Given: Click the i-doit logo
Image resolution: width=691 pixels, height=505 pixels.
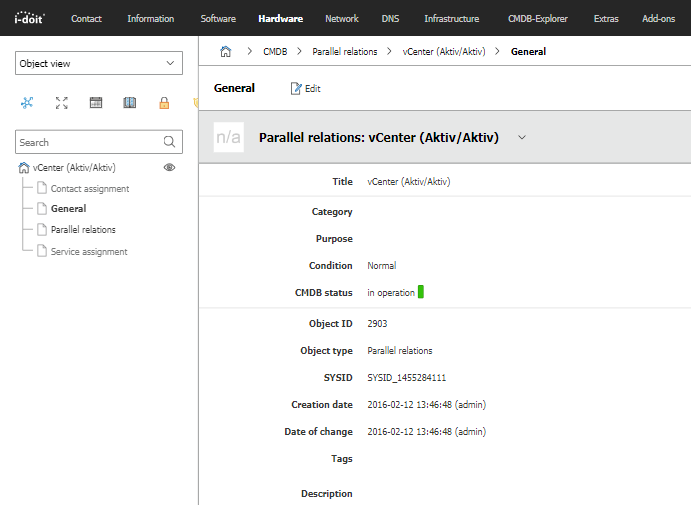Looking at the screenshot, I should tap(29, 18).
